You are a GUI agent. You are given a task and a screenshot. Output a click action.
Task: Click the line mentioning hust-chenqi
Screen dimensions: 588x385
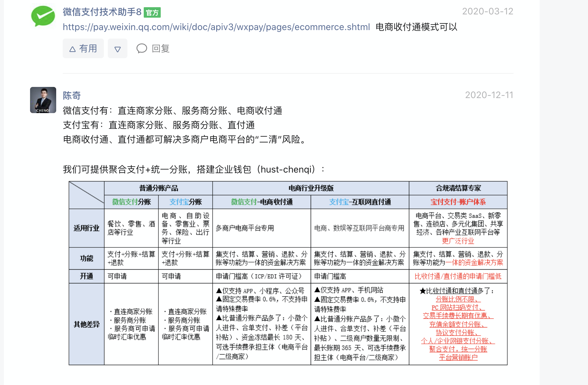194,169
